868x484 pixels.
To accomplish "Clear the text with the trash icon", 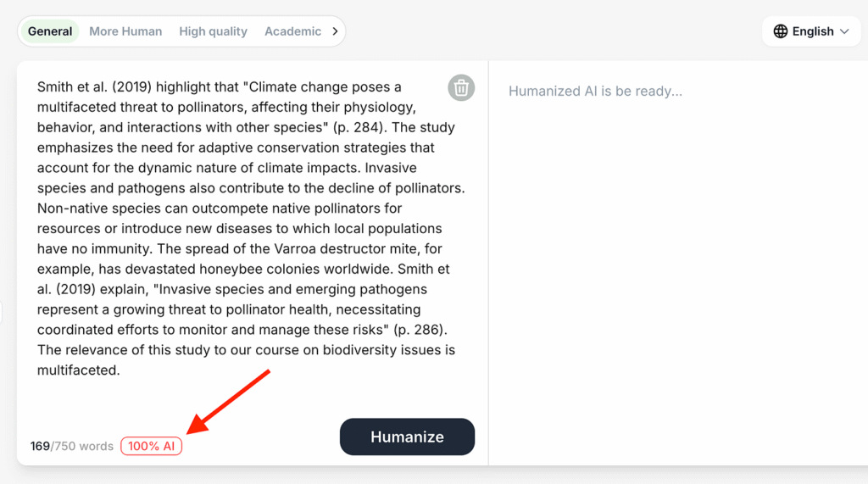I will [461, 87].
